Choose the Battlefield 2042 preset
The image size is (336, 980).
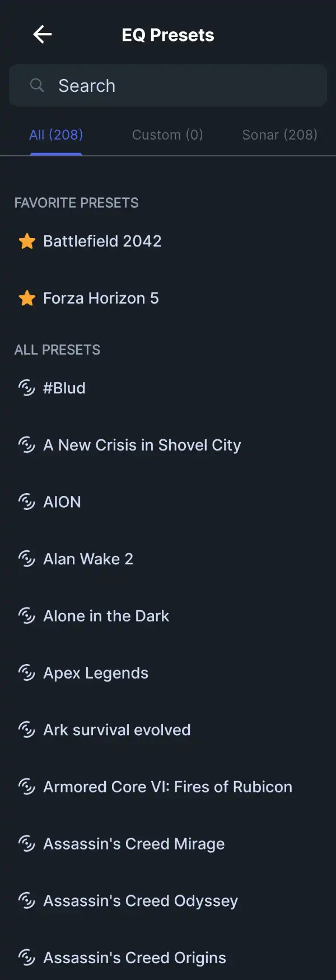[x=168, y=241]
